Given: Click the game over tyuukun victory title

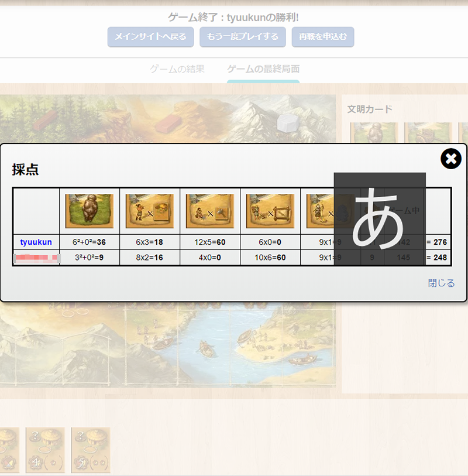Looking at the screenshot, I should (233, 18).
